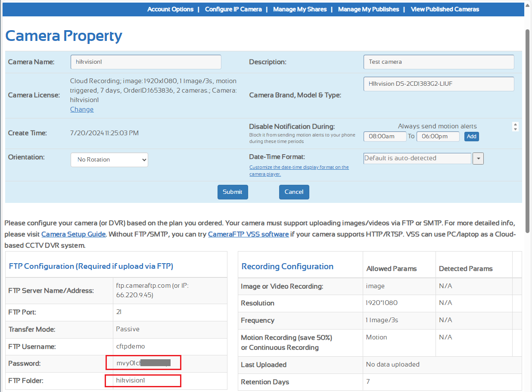The height and width of the screenshot is (392, 532).
Task: Click the 08:00am start time field
Action: coord(385,137)
